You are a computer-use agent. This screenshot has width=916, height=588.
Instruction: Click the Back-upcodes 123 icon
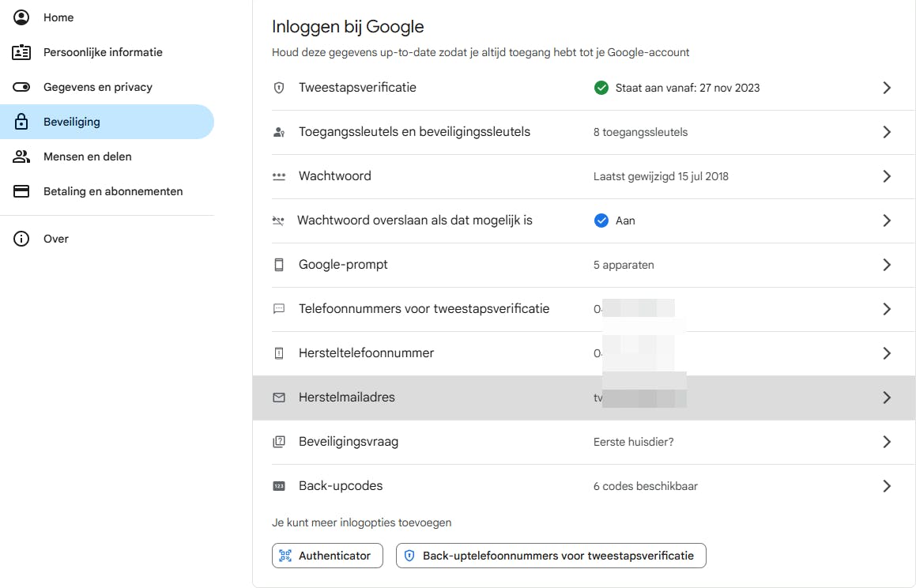278,486
